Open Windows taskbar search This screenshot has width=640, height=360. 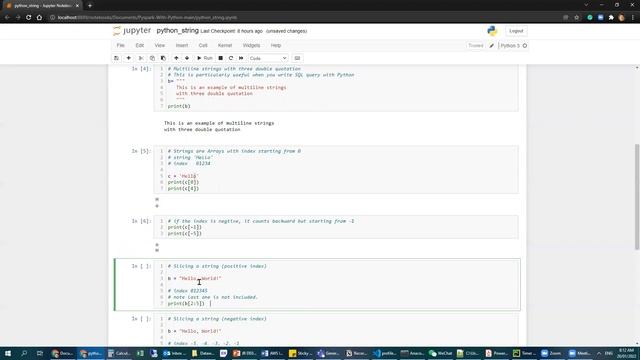click(x=24, y=353)
